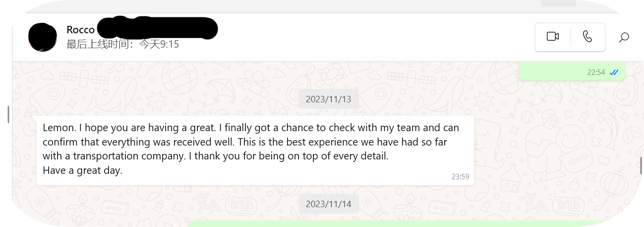Screen dimensions: 644x227
Task: Click the 22:54 message timestamp
Action: click(596, 72)
